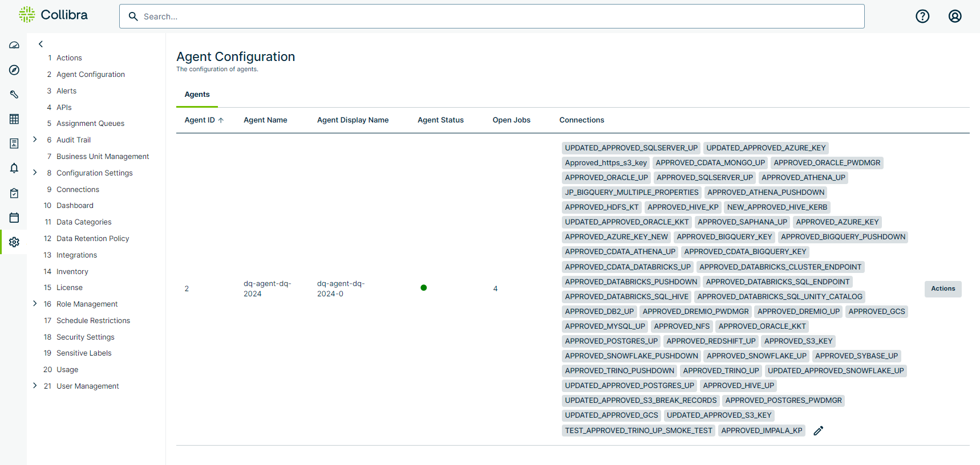The height and width of the screenshot is (465, 980).
Task: Select the gear settings icon
Action: coord(14,242)
